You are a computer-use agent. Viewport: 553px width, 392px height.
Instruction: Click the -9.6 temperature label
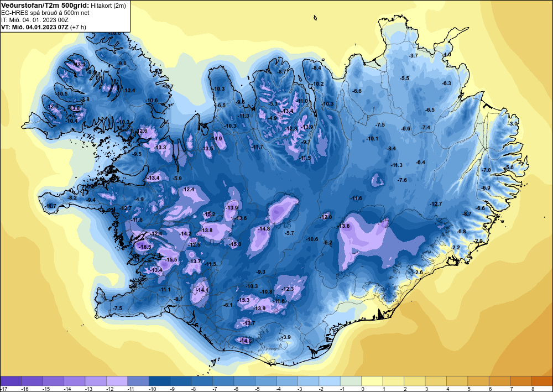click(x=239, y=102)
